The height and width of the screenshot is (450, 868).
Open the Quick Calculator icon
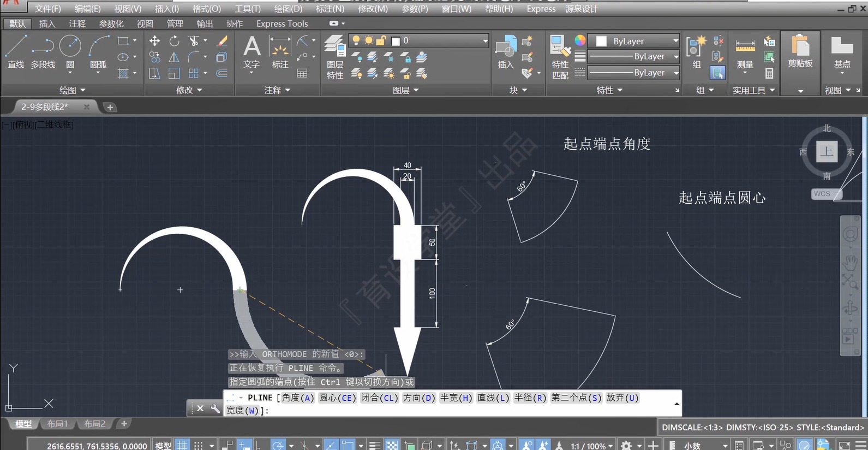pos(769,73)
